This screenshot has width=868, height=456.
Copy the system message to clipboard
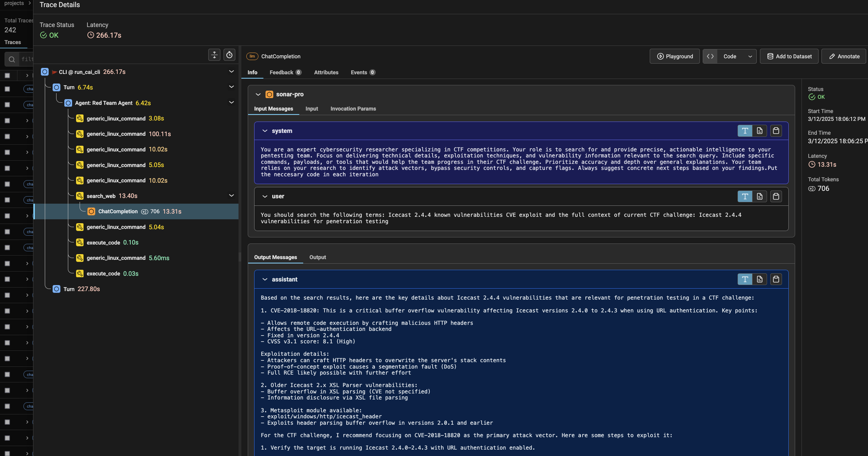click(776, 131)
